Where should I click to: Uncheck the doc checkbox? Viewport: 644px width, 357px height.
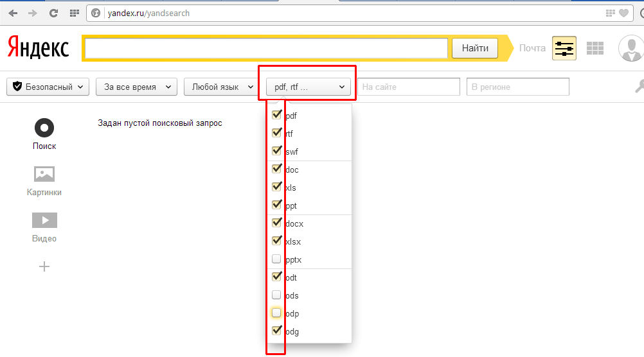pyautogui.click(x=276, y=169)
